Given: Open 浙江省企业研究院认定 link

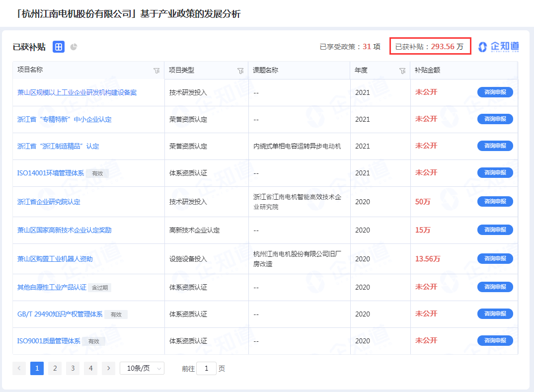Looking at the screenshot, I should coord(49,202).
